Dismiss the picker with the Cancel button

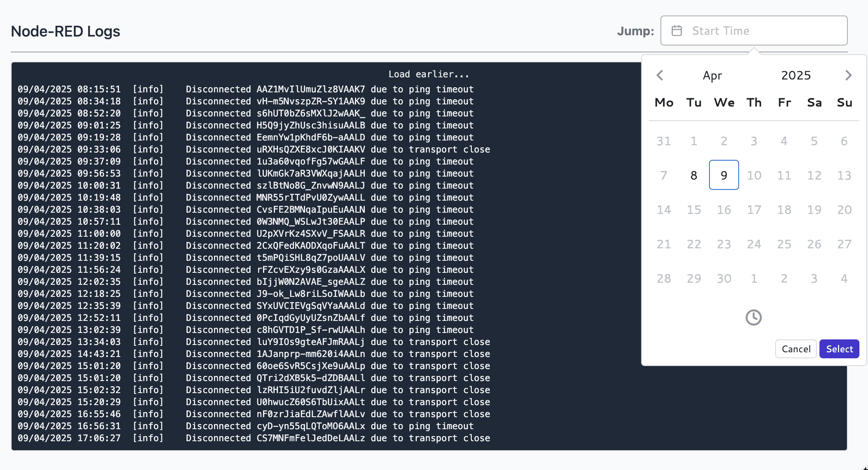(795, 349)
